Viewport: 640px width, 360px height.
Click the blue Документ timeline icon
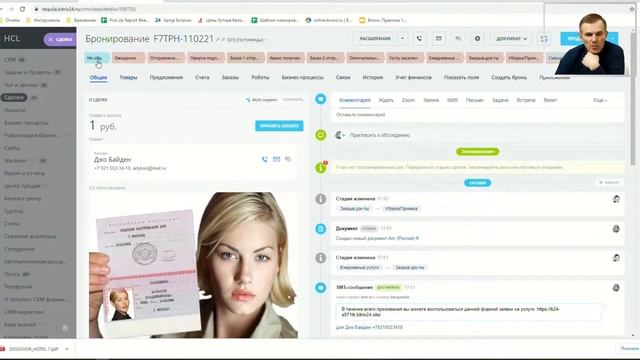tap(321, 229)
